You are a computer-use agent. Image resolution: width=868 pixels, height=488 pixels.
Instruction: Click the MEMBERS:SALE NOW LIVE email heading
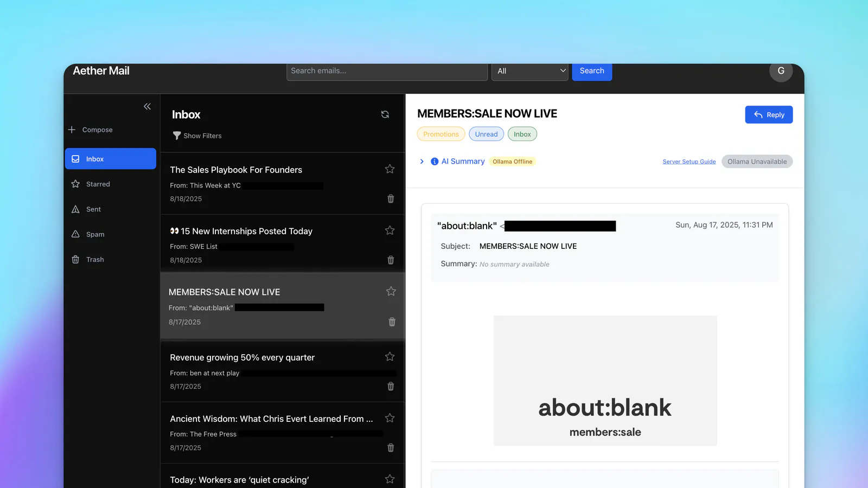point(487,114)
